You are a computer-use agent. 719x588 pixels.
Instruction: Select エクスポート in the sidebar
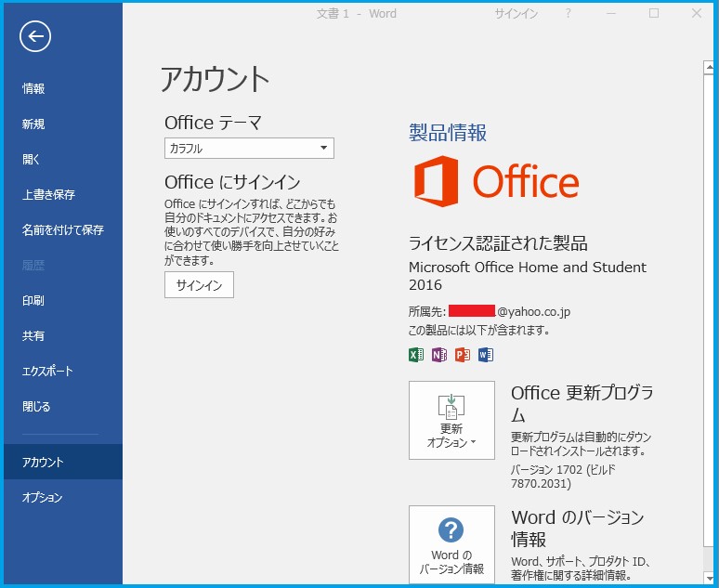[63, 371]
